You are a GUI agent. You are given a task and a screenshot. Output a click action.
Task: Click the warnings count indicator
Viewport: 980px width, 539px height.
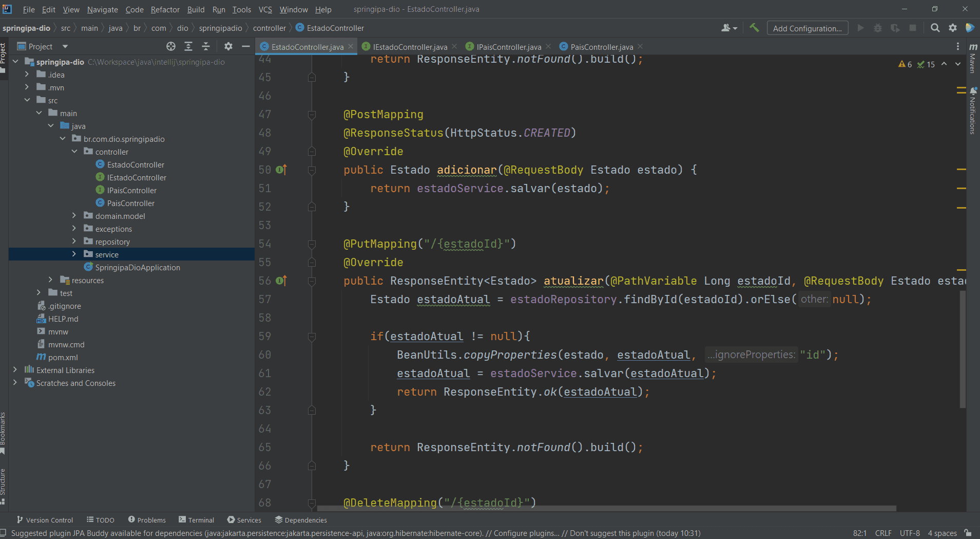click(905, 64)
